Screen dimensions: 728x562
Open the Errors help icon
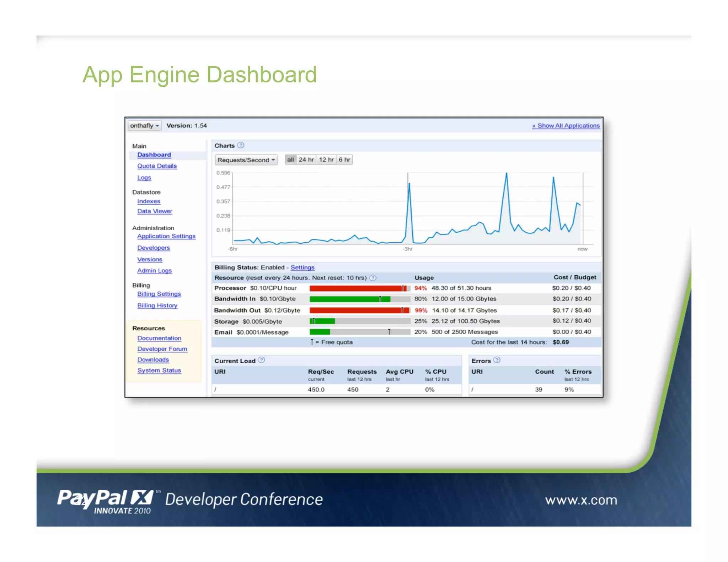pos(497,360)
